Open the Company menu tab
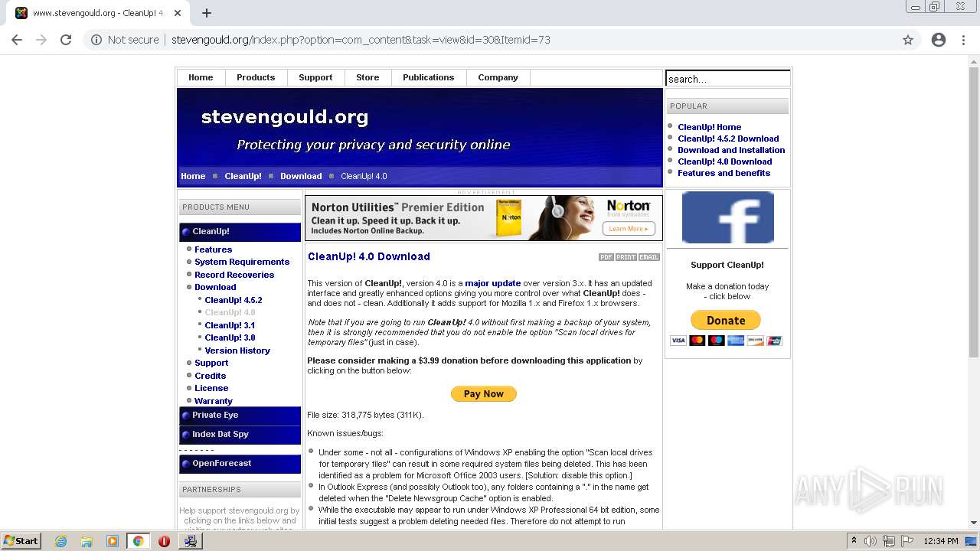The image size is (980, 551). (498, 77)
